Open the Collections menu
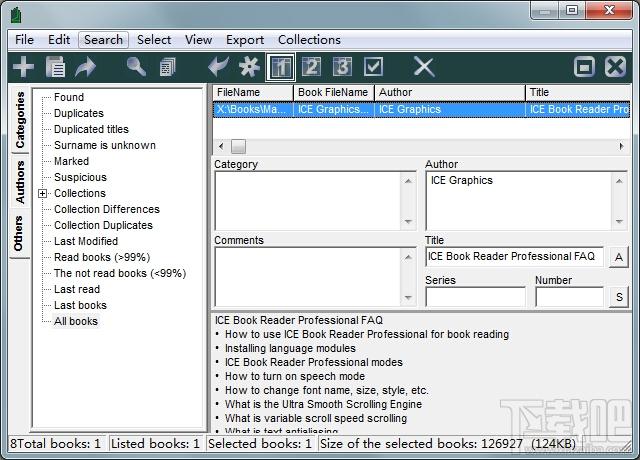The height and width of the screenshot is (460, 640). click(x=309, y=40)
